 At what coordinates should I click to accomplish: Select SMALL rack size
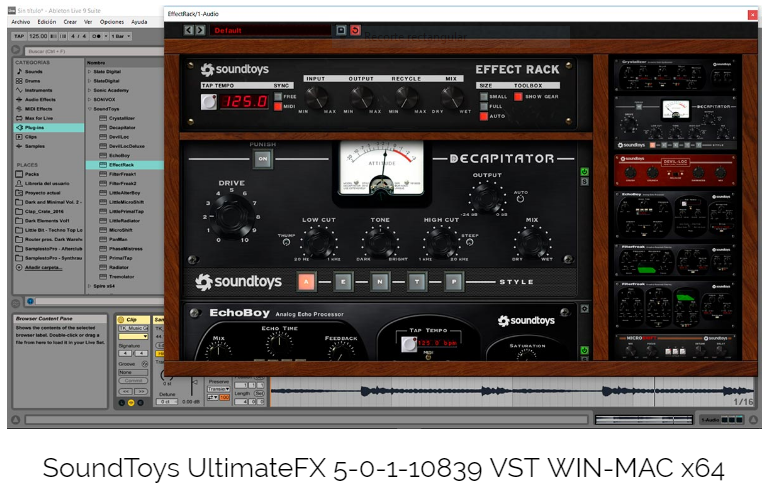click(x=484, y=96)
